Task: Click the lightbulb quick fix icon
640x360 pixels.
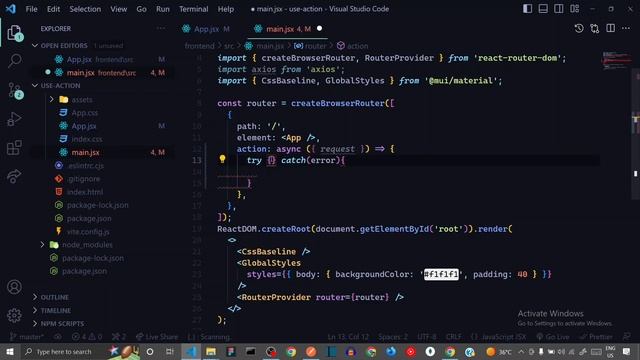Action: [x=222, y=159]
